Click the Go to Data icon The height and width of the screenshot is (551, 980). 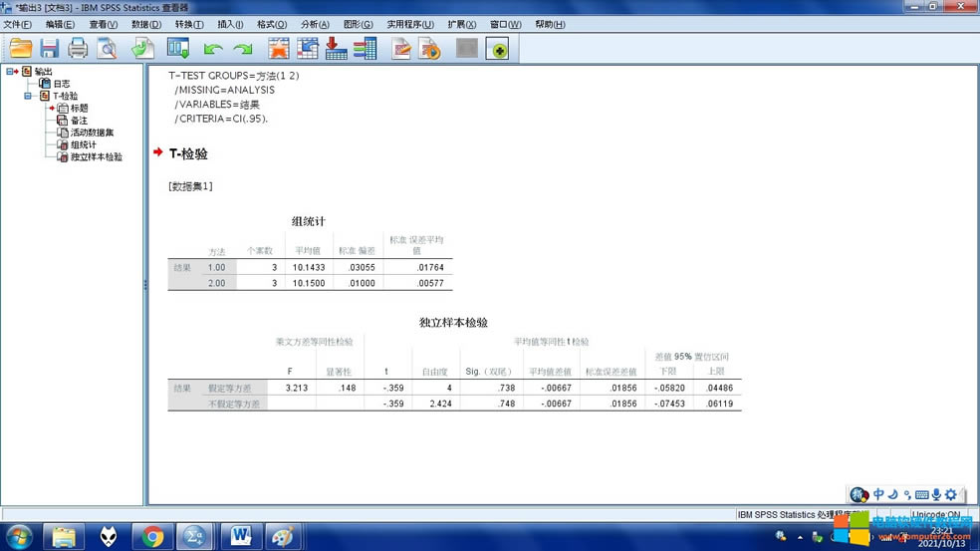coord(278,48)
